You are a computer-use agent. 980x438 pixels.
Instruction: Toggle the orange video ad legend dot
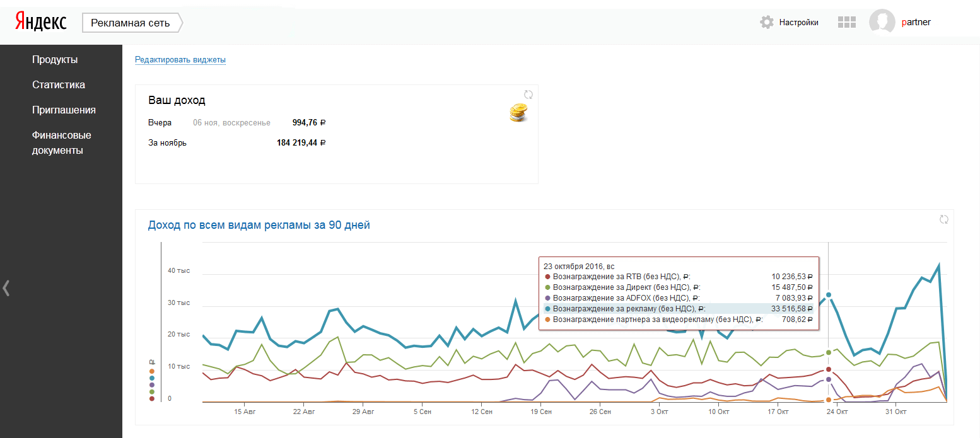click(152, 371)
